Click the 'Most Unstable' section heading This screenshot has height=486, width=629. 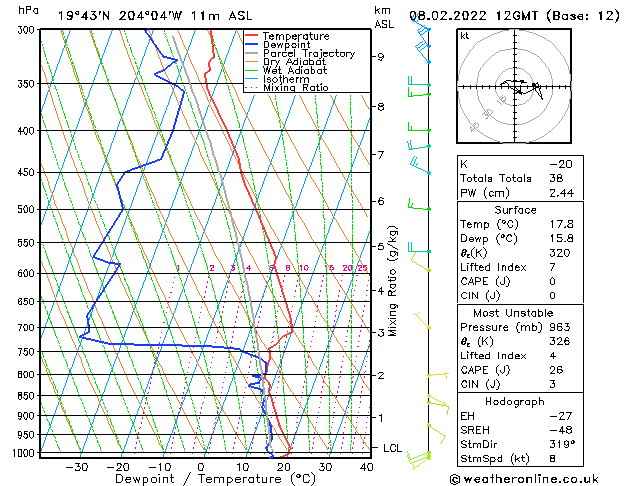point(513,313)
